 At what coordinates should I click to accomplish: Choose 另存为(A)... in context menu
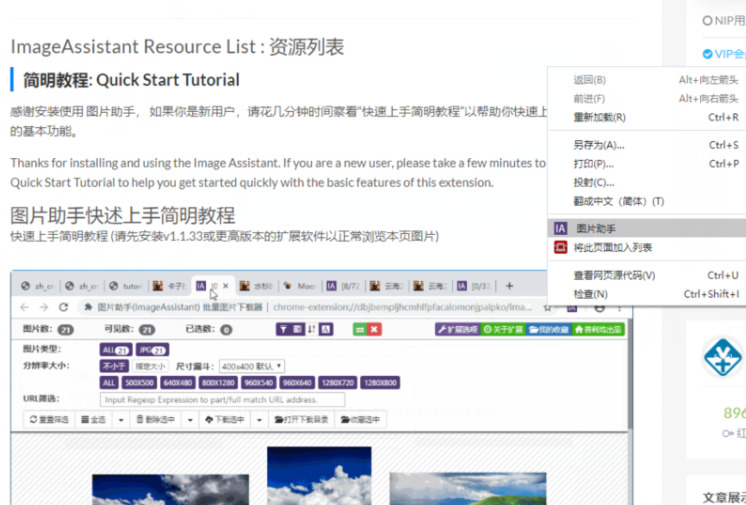(647, 145)
